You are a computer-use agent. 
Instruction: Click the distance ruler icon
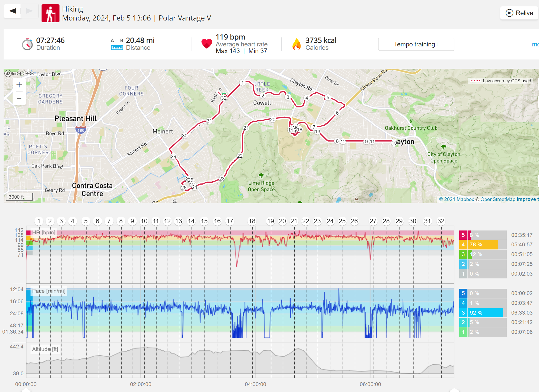[117, 47]
